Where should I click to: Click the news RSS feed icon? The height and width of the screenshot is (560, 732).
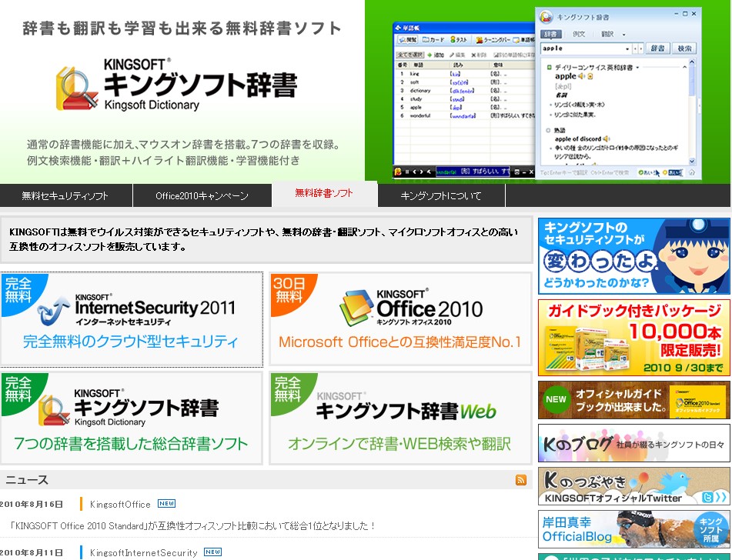pyautogui.click(x=521, y=480)
